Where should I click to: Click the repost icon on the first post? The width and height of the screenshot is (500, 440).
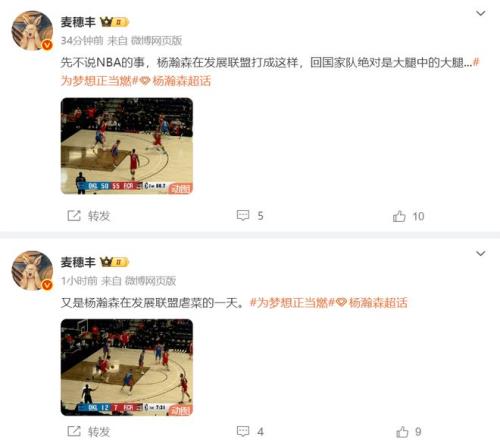click(x=74, y=216)
